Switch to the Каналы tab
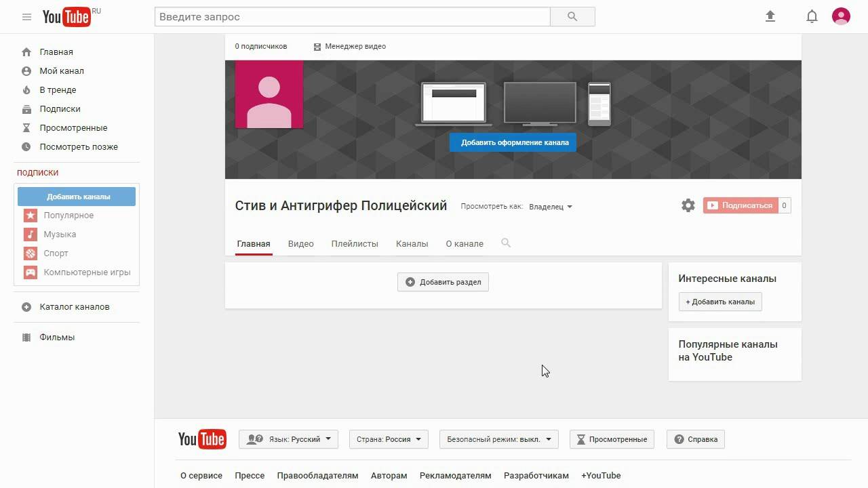This screenshot has height=488, width=868. (x=412, y=243)
